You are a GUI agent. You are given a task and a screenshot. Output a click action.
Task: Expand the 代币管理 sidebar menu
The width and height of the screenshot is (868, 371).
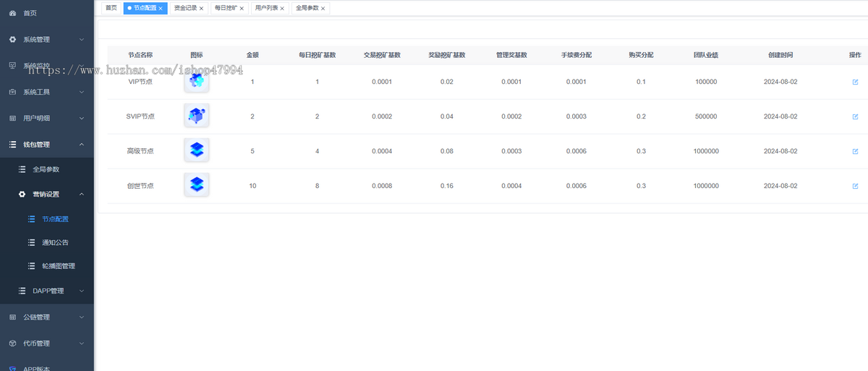tap(47, 343)
